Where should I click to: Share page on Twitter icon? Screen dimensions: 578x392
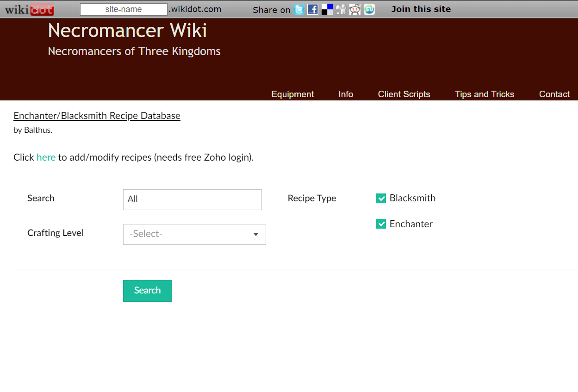coord(299,9)
